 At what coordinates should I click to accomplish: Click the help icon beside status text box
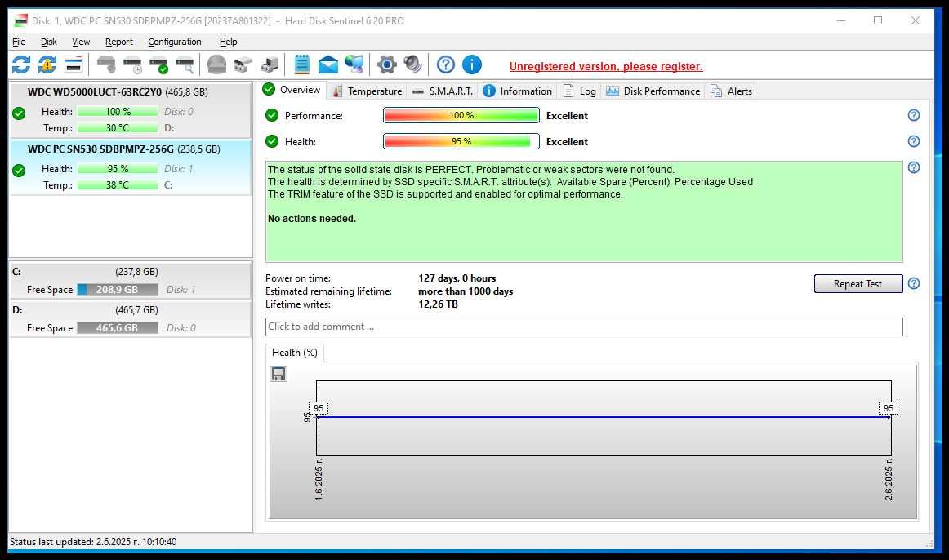[x=913, y=167]
